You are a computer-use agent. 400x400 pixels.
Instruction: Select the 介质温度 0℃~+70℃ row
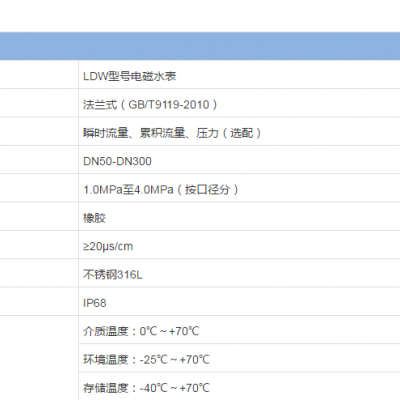click(239, 330)
